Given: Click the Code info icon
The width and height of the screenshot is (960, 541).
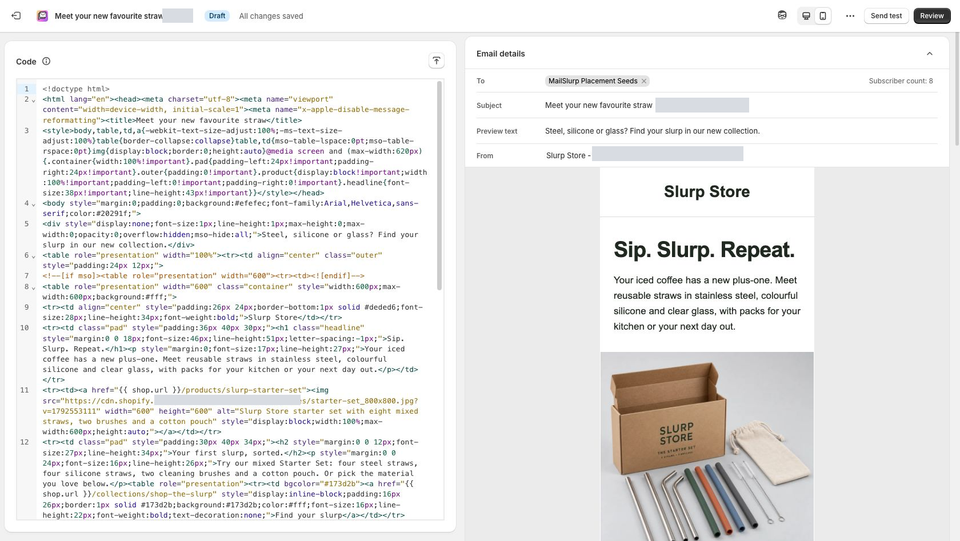Looking at the screenshot, I should [46, 61].
